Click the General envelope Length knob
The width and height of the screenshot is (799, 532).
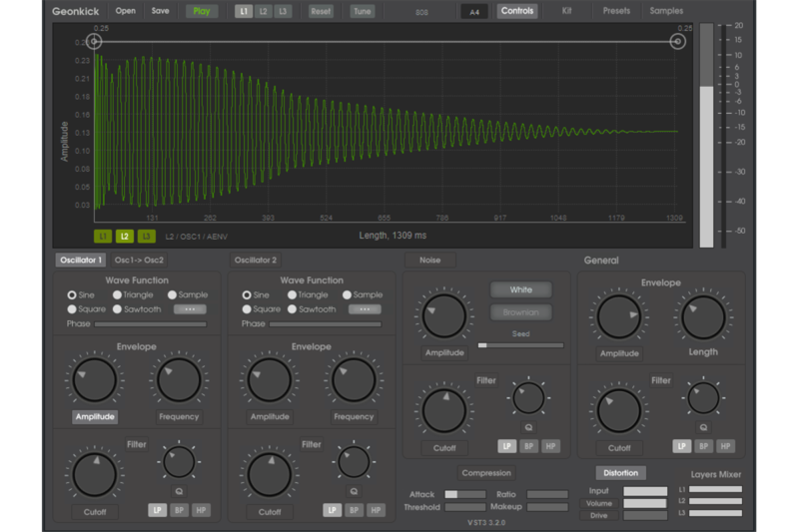click(703, 316)
